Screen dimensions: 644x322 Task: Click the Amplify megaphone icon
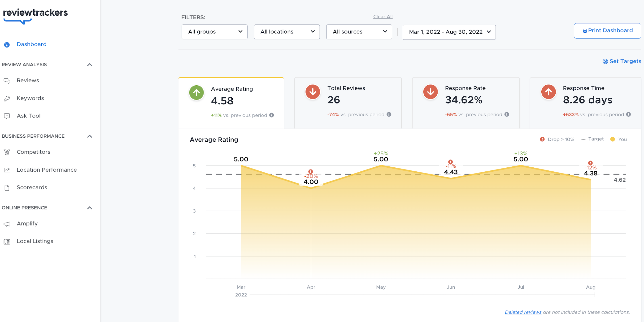[x=7, y=224]
